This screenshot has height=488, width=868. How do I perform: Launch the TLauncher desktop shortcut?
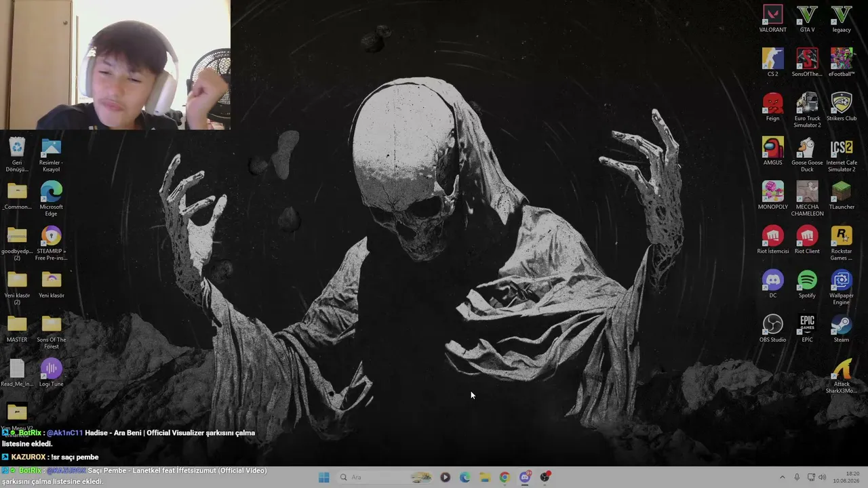pyautogui.click(x=842, y=196)
